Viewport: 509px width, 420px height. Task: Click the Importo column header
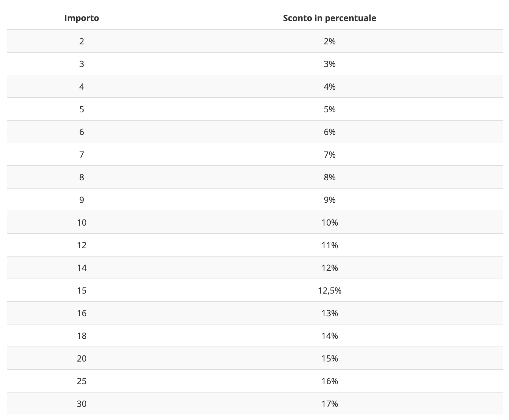pyautogui.click(x=82, y=18)
